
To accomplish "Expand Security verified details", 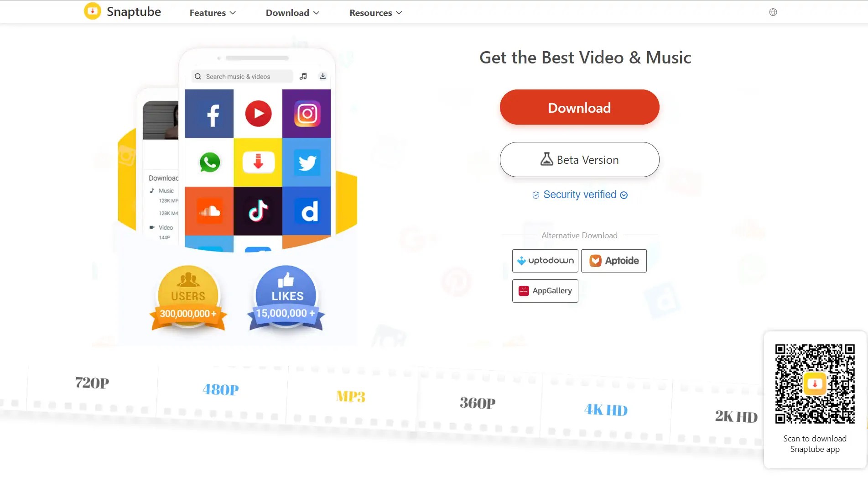I will [x=580, y=195].
